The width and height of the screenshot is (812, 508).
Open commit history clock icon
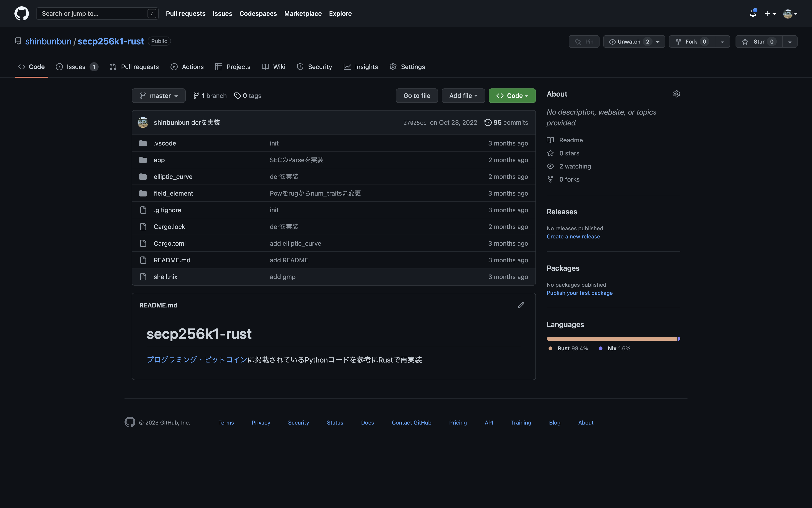pyautogui.click(x=488, y=123)
